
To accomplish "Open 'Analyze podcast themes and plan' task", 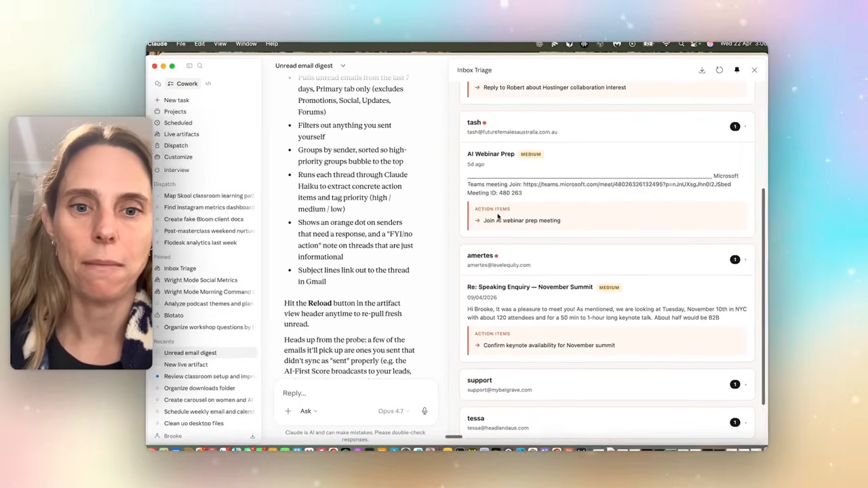I will (x=208, y=304).
